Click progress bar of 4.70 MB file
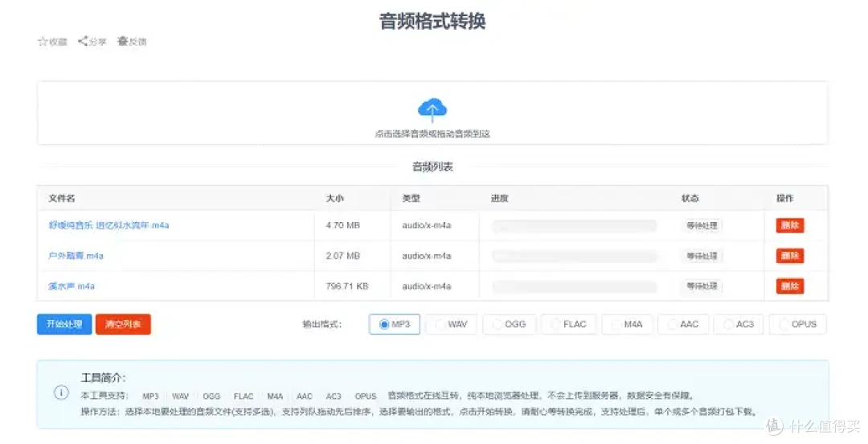Image resolution: width=868 pixels, height=444 pixels. click(575, 225)
